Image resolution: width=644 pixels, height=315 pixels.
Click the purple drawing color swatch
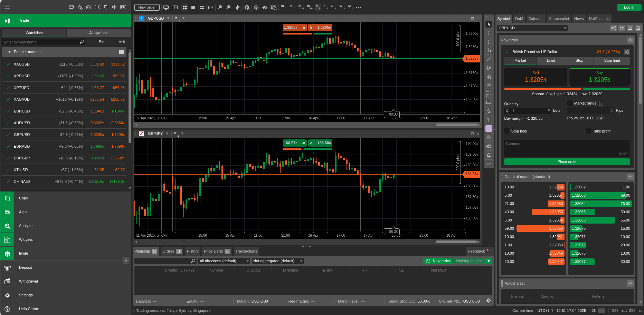point(489,128)
